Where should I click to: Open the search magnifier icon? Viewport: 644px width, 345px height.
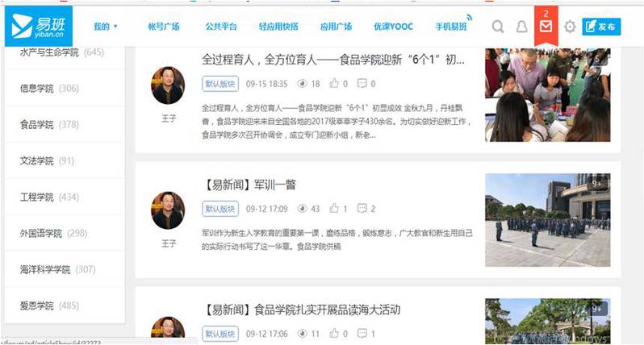(x=498, y=27)
